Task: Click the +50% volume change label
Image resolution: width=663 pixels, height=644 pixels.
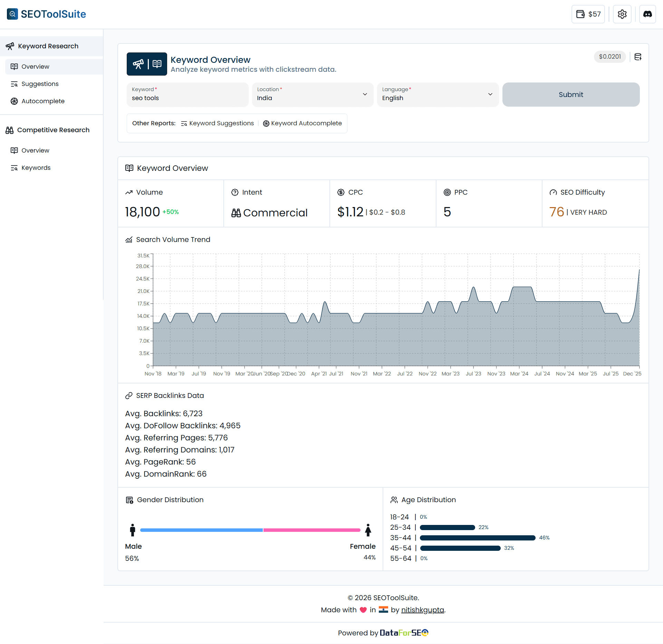Action: 171,212
